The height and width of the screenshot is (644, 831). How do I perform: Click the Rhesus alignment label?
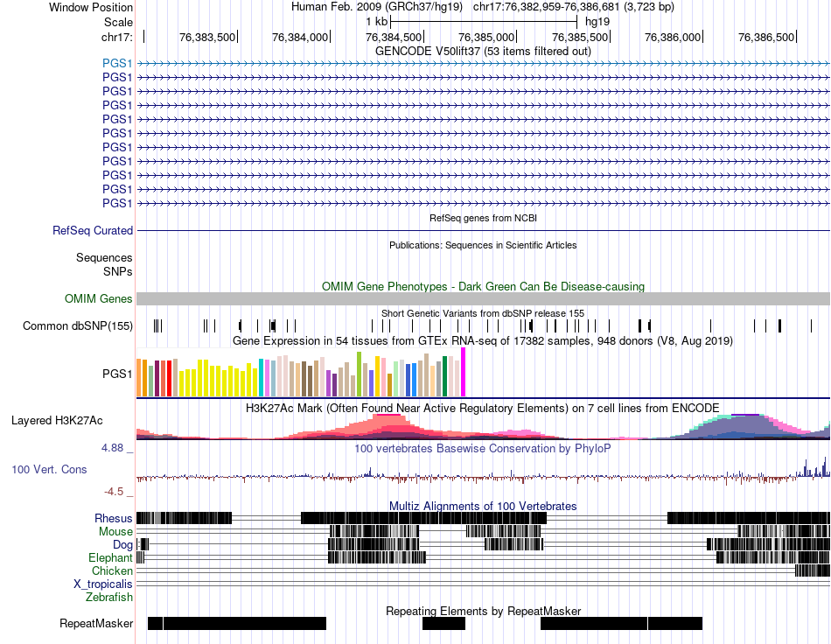pos(114,518)
